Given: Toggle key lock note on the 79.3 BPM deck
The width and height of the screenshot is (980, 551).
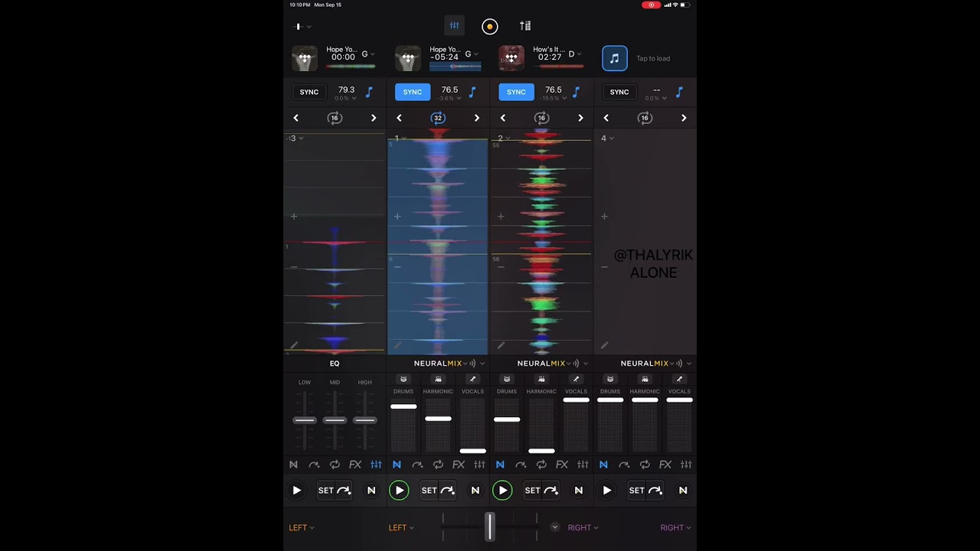Looking at the screenshot, I should 369,92.
